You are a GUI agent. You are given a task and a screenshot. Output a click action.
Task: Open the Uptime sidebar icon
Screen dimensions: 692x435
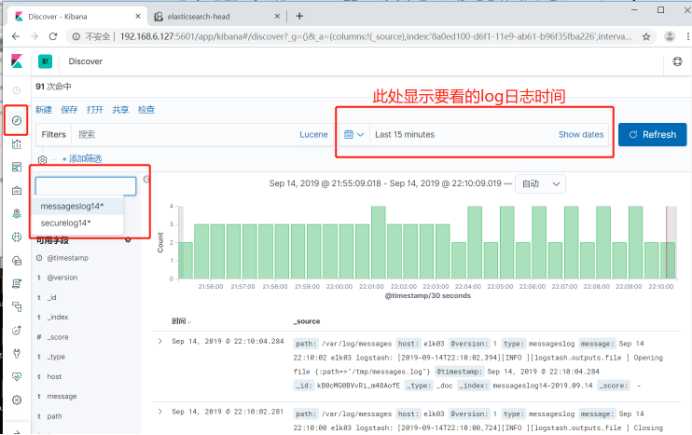tap(16, 330)
